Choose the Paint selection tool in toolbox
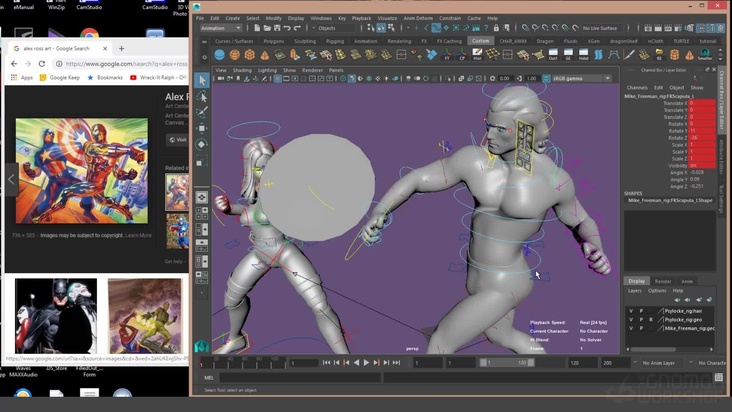Screen dimensions: 732x412 pyautogui.click(x=202, y=112)
